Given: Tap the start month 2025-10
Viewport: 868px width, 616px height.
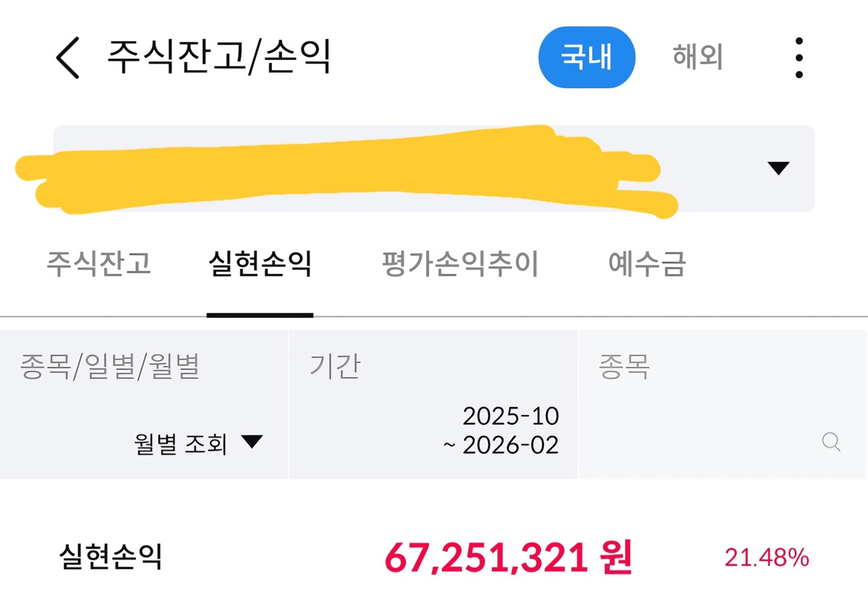Looking at the screenshot, I should pyautogui.click(x=511, y=416).
